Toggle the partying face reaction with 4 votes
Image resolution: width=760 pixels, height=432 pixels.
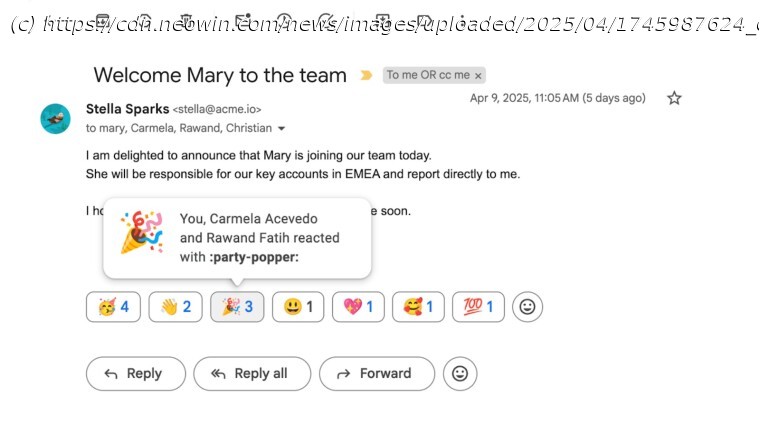(114, 307)
